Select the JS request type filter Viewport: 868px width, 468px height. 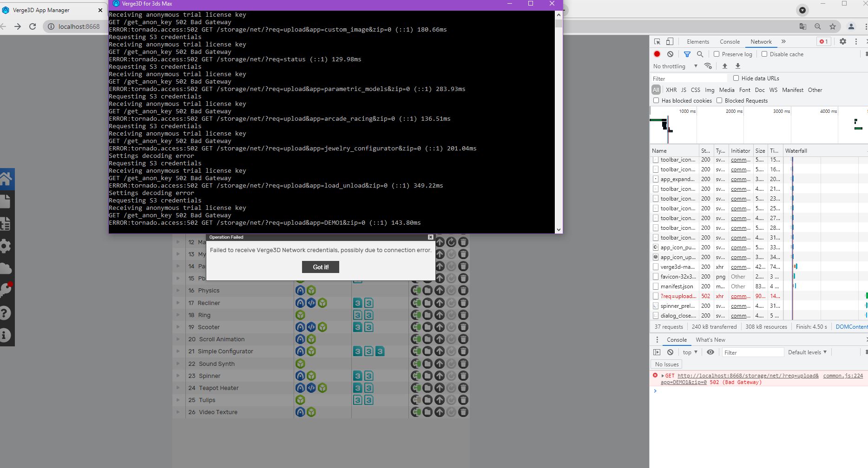point(684,90)
